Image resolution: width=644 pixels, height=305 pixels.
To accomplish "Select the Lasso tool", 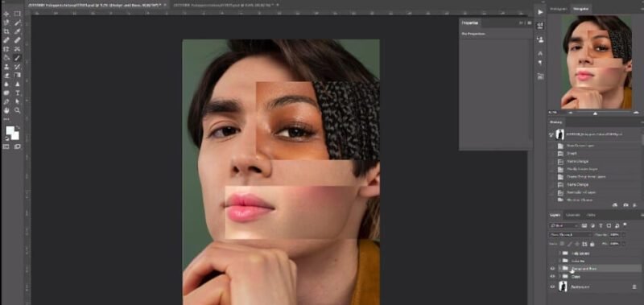I will [6, 23].
